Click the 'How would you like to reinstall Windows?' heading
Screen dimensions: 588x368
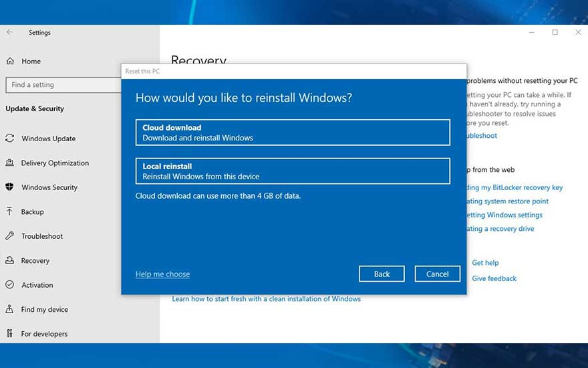coord(244,98)
